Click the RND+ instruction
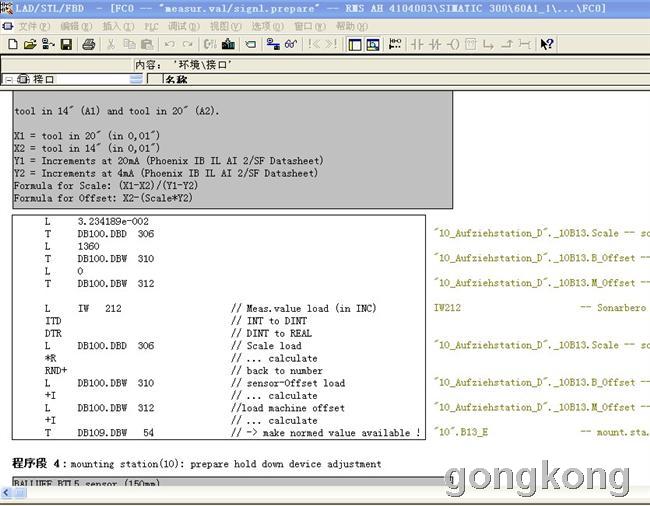Image resolution: width=650 pixels, height=506 pixels. pos(56,370)
